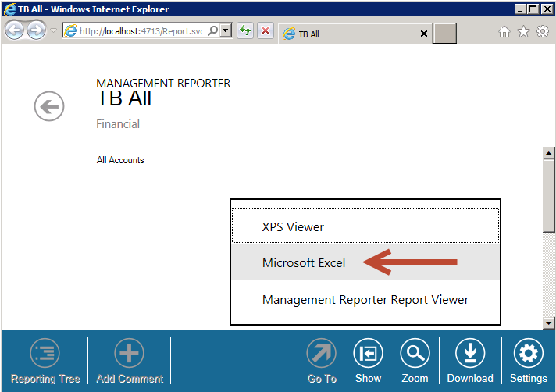Expand the address bar dropdown arrow
The height and width of the screenshot is (392, 556).
pos(226,30)
